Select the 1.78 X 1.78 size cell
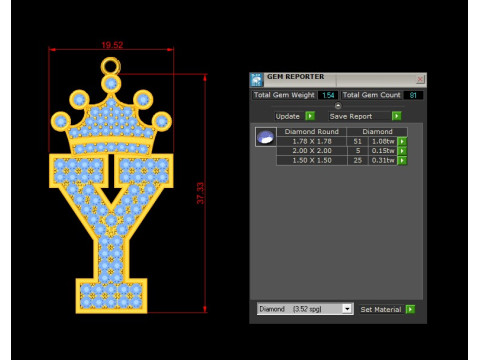 [312, 141]
